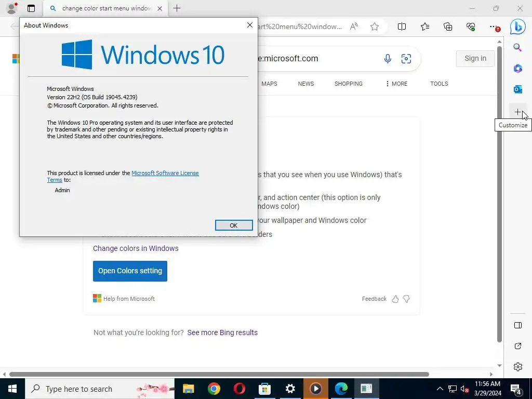The image size is (532, 399).
Task: Click the vertical page scrollbar thumb
Action: point(499,193)
